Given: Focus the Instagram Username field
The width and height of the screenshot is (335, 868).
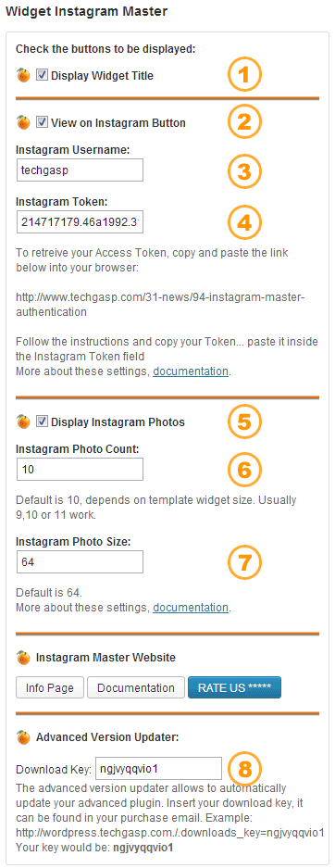Looking at the screenshot, I should pos(80,170).
